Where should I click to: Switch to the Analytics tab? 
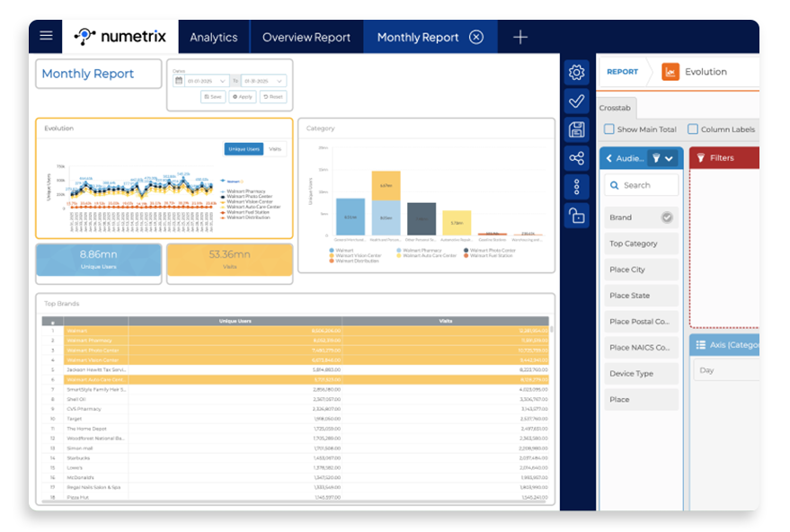214,37
